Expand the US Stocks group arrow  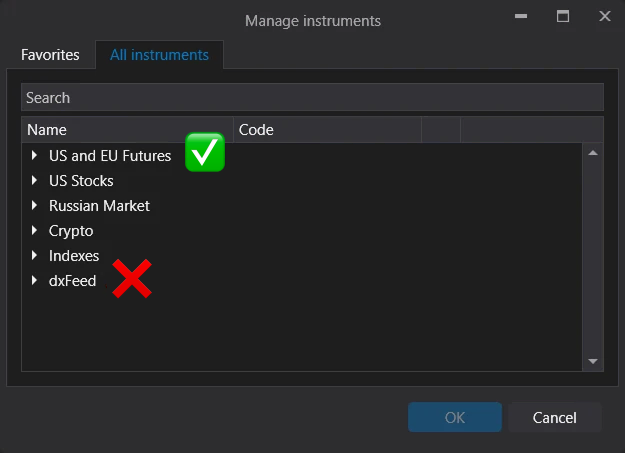click(x=34, y=181)
